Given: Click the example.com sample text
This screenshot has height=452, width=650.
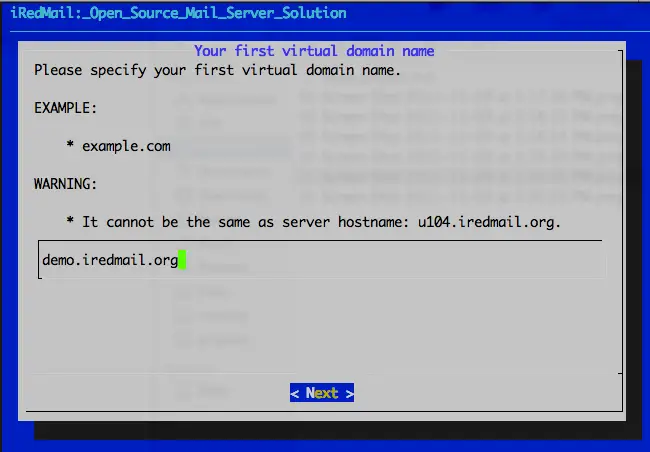Looking at the screenshot, I should coord(126,146).
